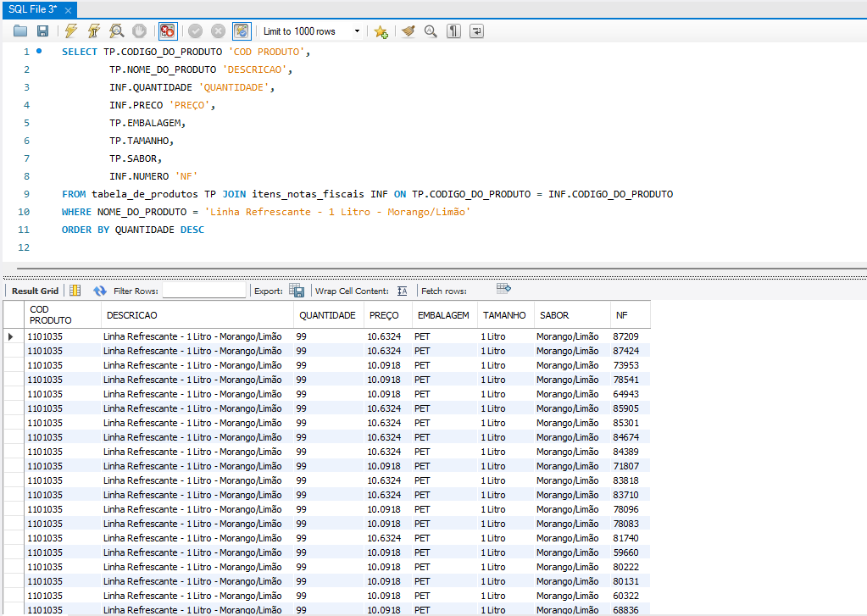Viewport: 867px width, 616px height.
Task: Commit the current transaction
Action: click(x=195, y=31)
